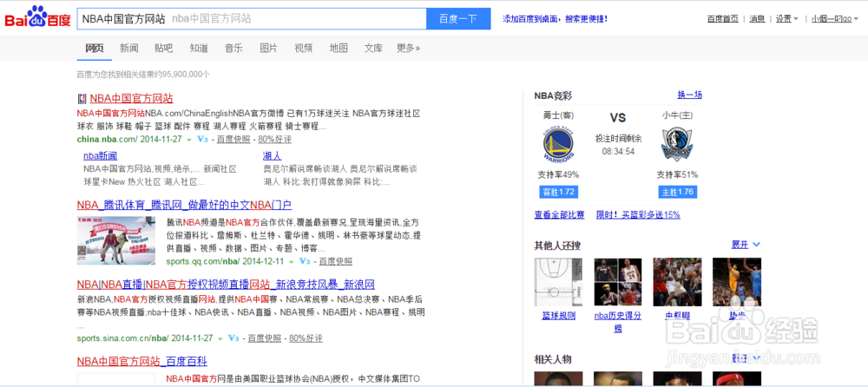Open dropdown arrow after sports.qq.com date
868x387 pixels.
[x=291, y=262]
